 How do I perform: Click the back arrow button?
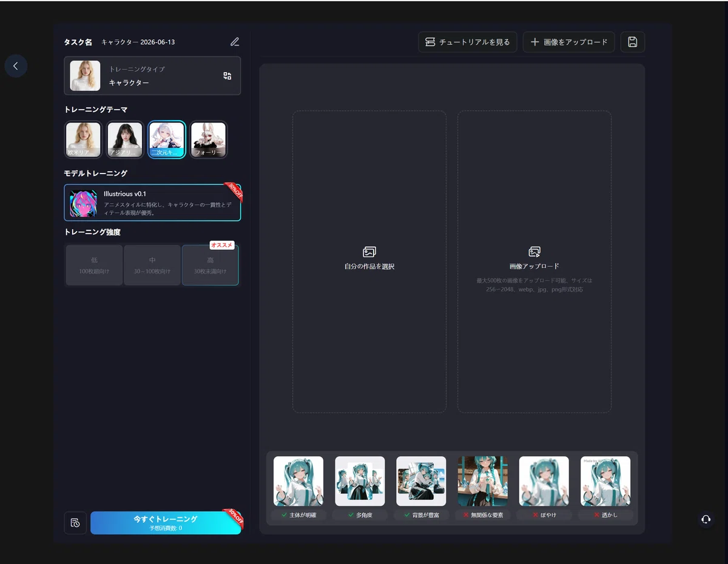pyautogui.click(x=16, y=66)
